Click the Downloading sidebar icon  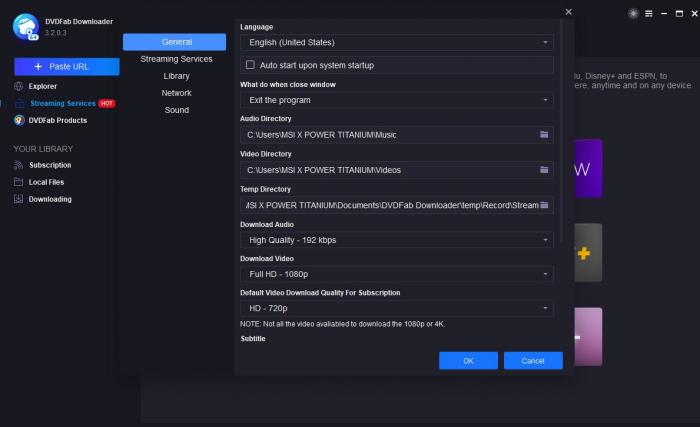[x=18, y=199]
